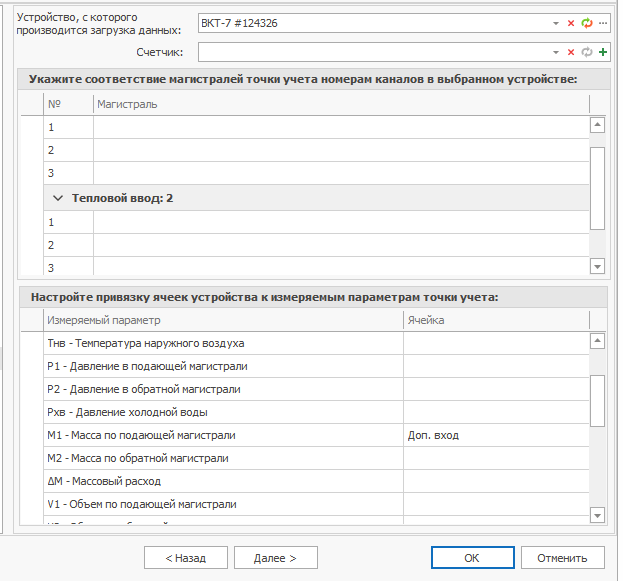Open the Счетчик dropdown list

(556, 52)
